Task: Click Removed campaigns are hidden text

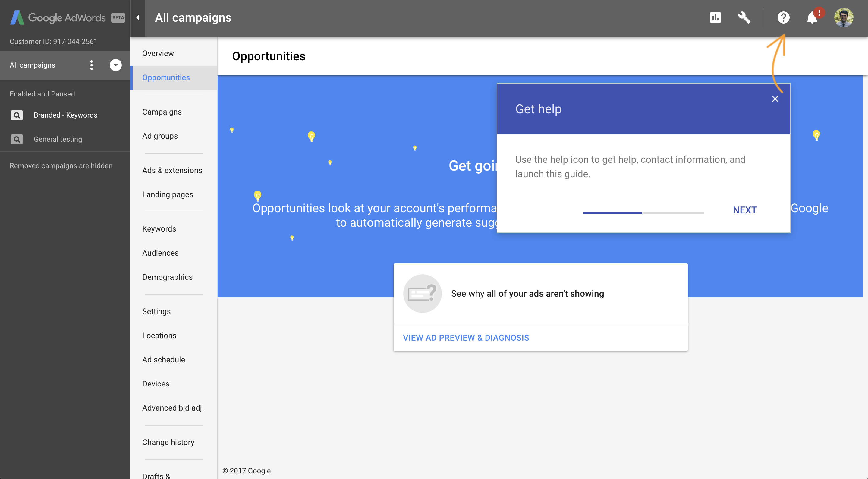Action: (61, 166)
